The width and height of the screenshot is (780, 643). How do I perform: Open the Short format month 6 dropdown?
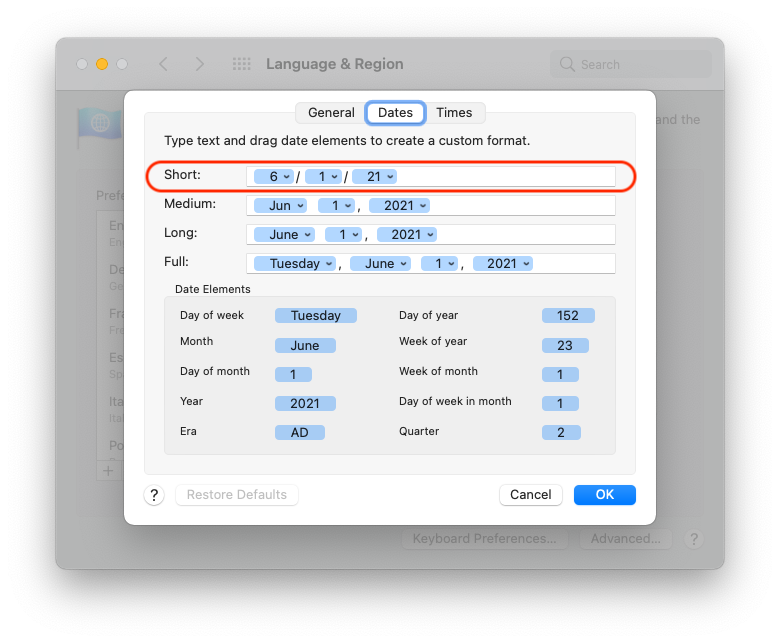[273, 176]
